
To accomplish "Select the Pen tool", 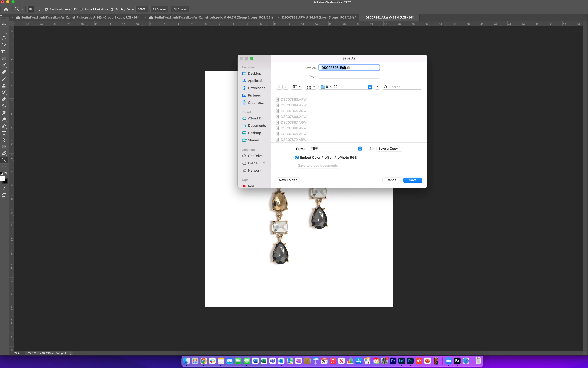I will tap(4, 126).
